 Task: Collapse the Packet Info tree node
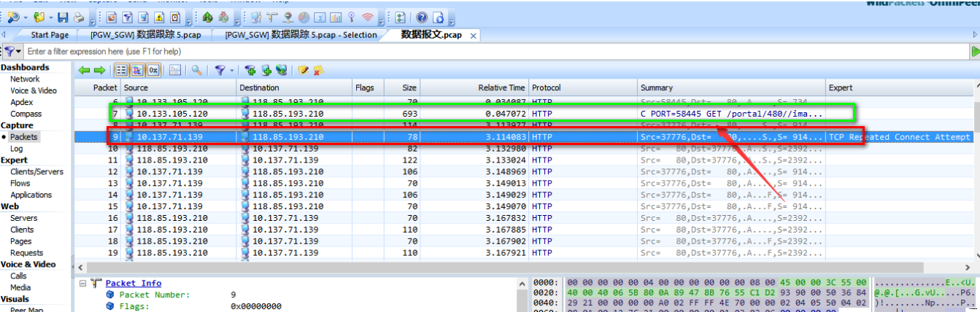point(82,283)
